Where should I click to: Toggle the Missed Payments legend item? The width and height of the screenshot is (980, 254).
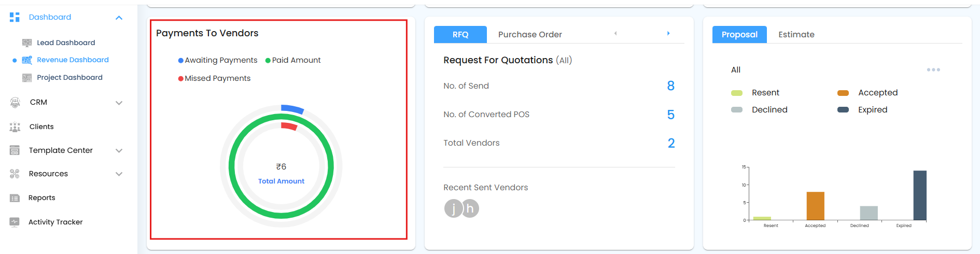click(215, 78)
